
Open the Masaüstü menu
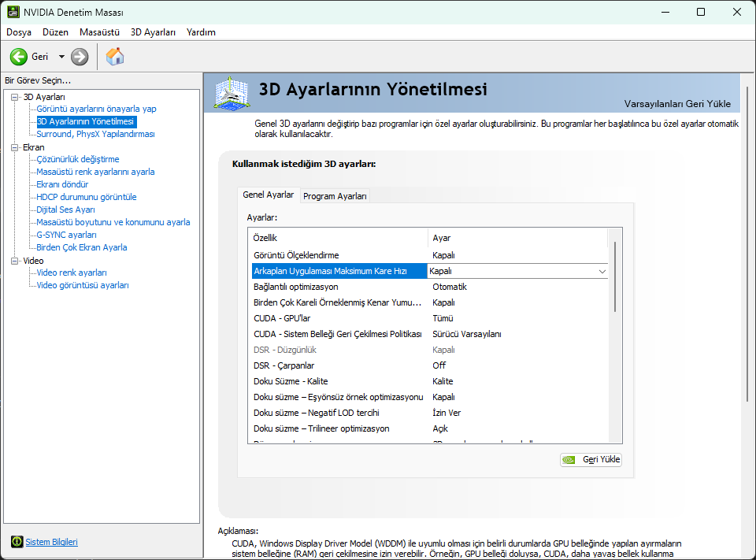(99, 32)
